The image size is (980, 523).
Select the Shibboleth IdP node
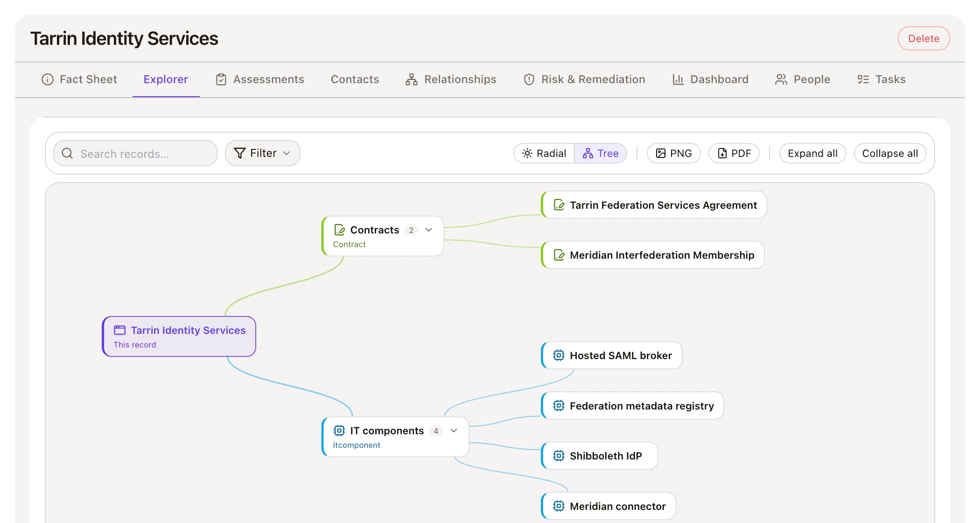599,456
